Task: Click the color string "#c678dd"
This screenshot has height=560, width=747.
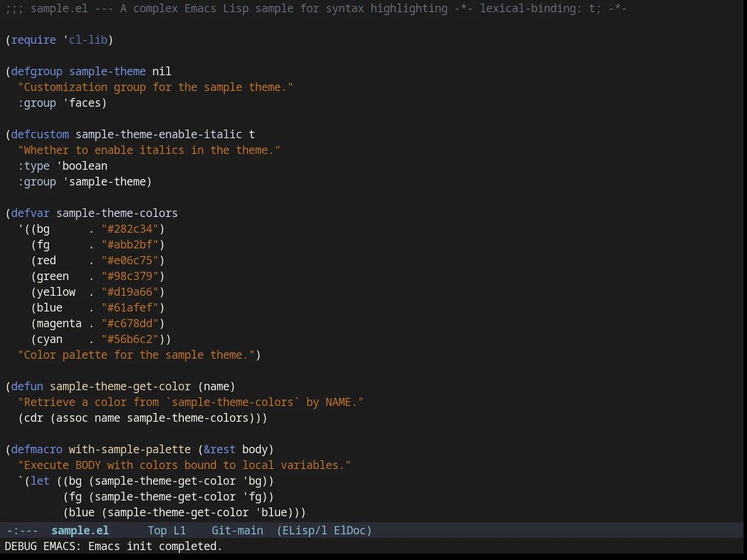Action: [130, 323]
